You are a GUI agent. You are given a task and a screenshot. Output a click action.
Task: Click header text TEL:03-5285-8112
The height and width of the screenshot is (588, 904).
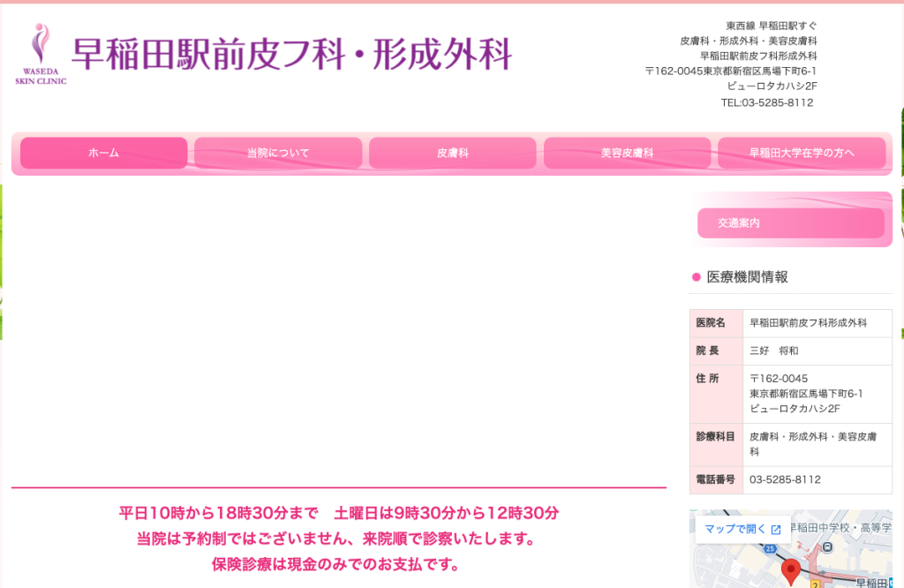[767, 102]
